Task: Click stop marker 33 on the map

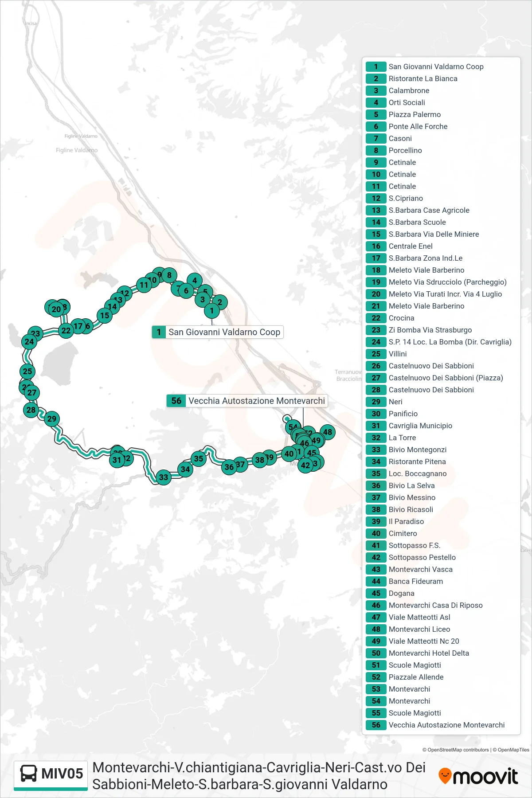Action: coord(164,477)
